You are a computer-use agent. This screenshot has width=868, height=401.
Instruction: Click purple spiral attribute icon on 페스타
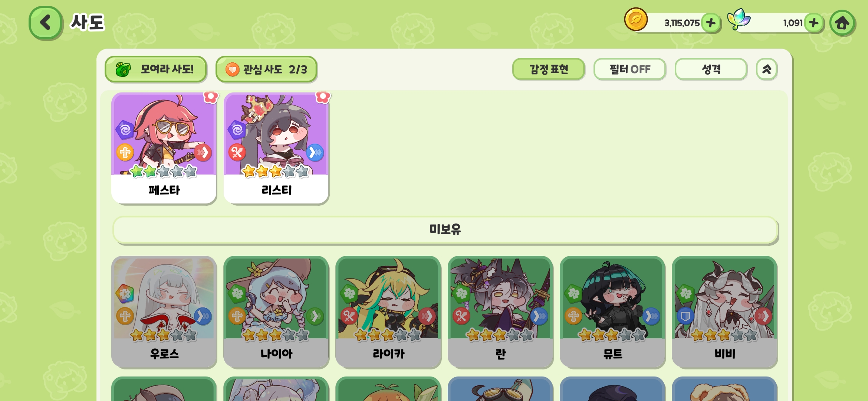coord(125,130)
